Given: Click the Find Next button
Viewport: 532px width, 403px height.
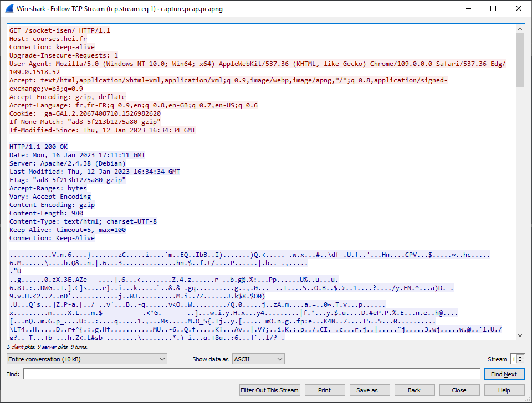Looking at the screenshot, I should click(x=504, y=374).
